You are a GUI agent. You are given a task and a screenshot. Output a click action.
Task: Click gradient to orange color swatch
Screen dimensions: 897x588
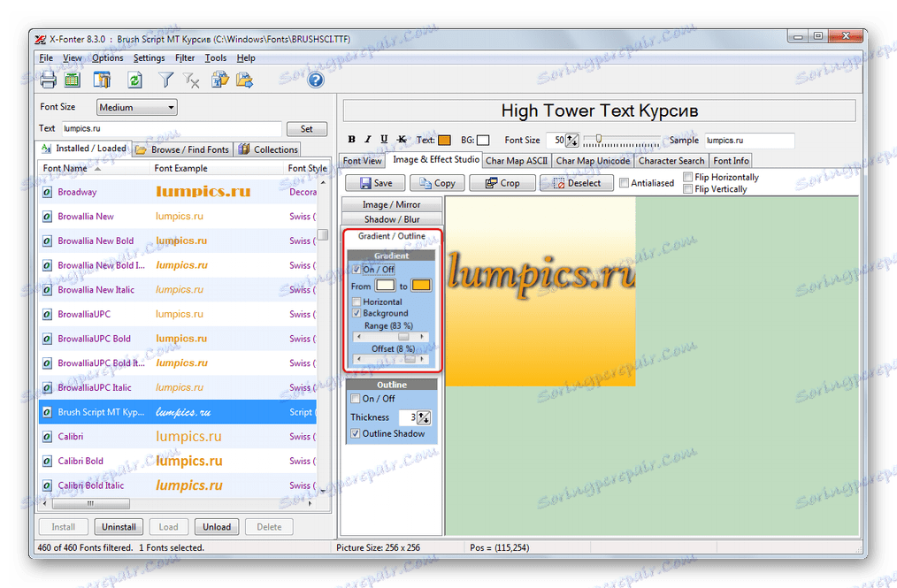click(x=421, y=286)
